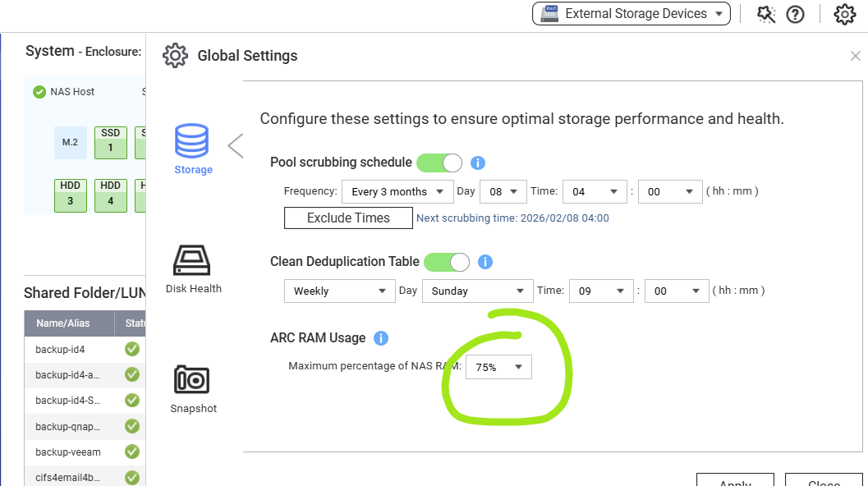868x486 pixels.
Task: Open the Disk Health settings section
Action: pyautogui.click(x=192, y=269)
